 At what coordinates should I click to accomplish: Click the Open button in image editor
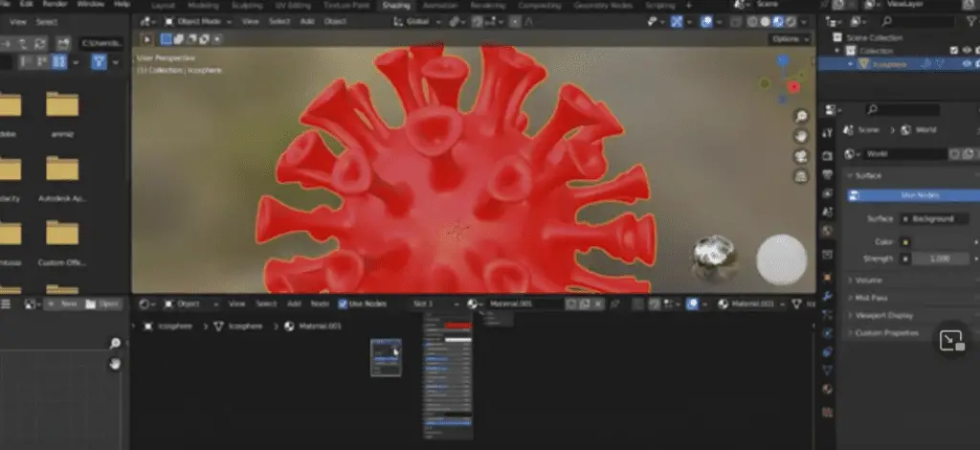(x=102, y=304)
